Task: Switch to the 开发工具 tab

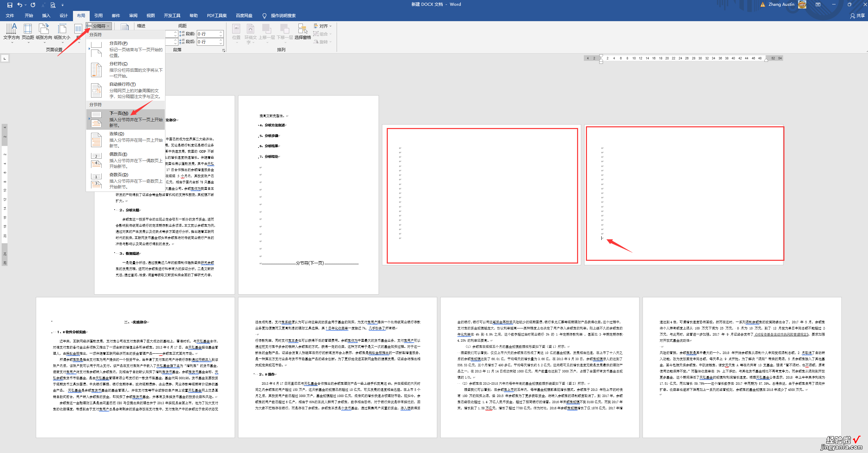Action: point(172,16)
